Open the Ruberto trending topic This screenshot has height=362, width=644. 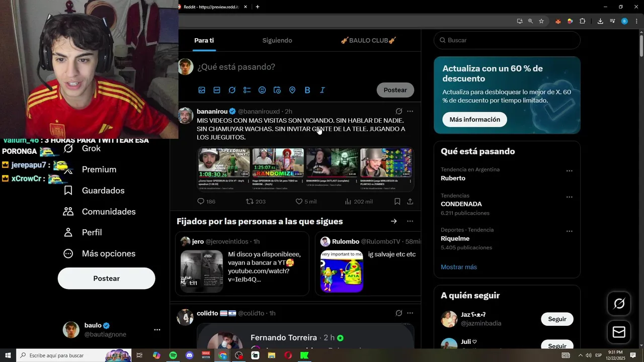(453, 178)
